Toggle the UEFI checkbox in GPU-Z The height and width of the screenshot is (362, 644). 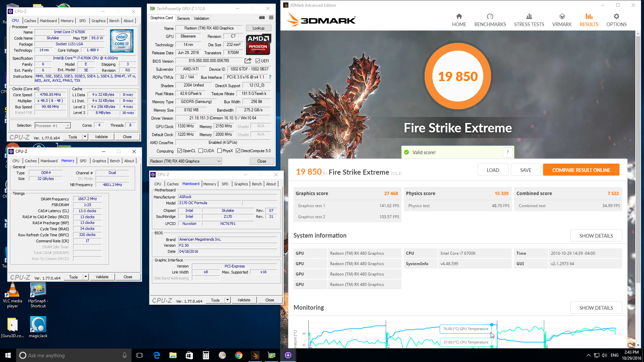click(258, 61)
